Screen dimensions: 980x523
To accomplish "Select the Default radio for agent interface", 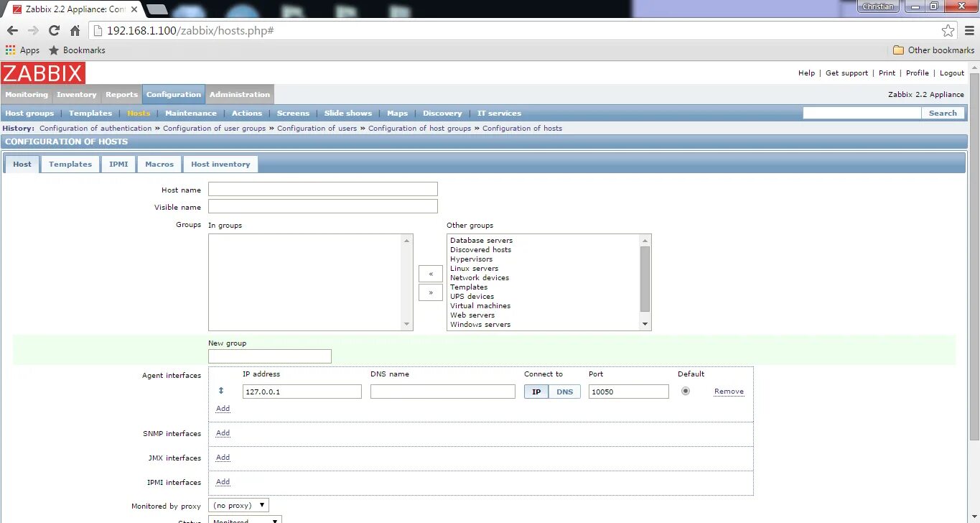I will tap(685, 390).
